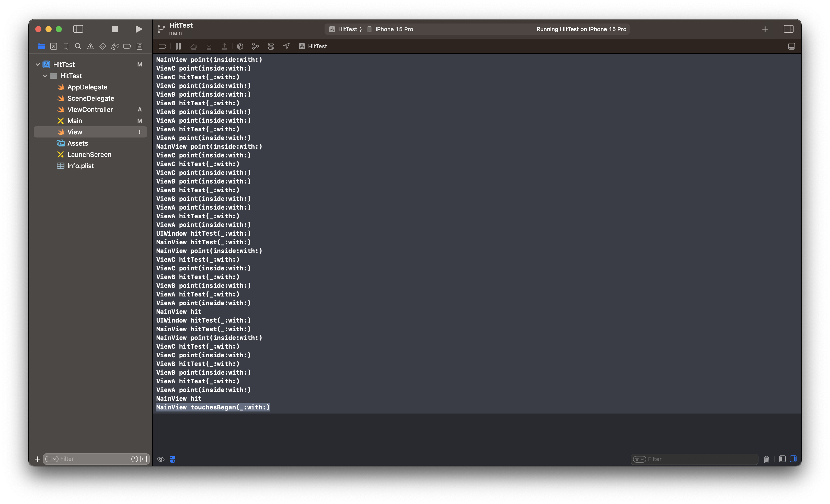Click Simulate Location arrow icon
Viewport: 830px width, 504px height.
pyautogui.click(x=286, y=46)
